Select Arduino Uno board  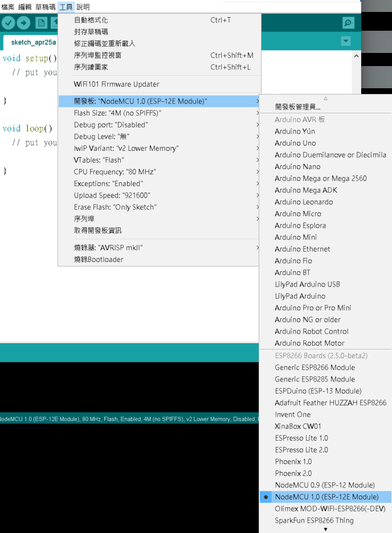point(325,143)
